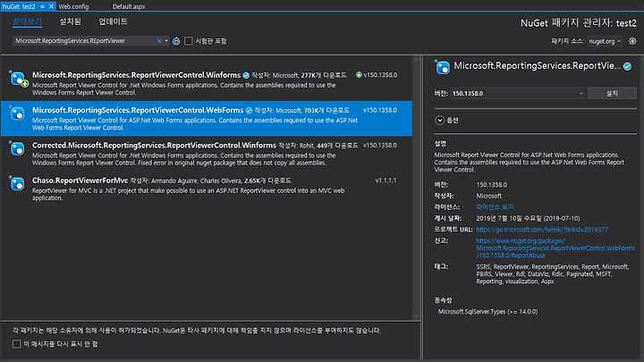Click the refresh search icon
This screenshot has width=644, height=362.
click(x=176, y=41)
